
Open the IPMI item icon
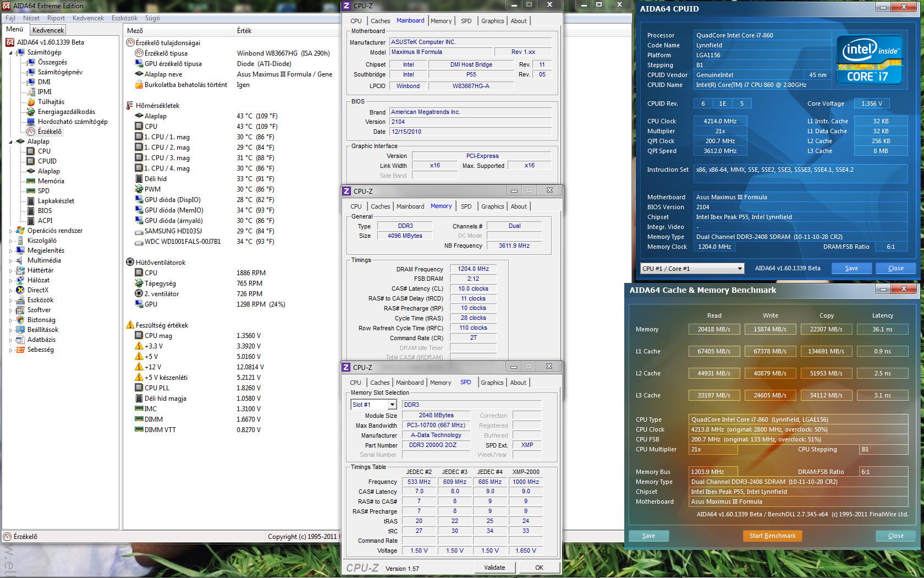click(x=31, y=92)
